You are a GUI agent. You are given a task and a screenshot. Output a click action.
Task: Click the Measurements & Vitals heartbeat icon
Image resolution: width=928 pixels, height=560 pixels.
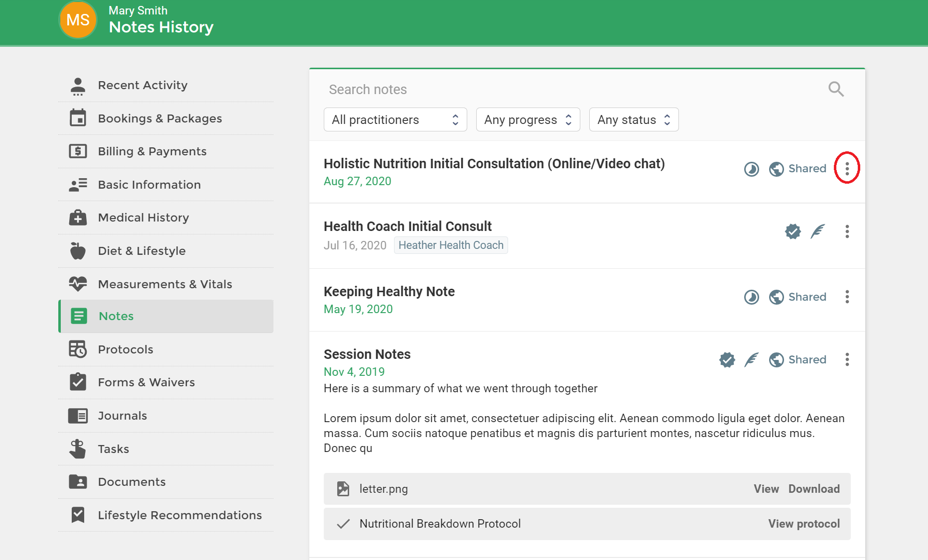78,284
